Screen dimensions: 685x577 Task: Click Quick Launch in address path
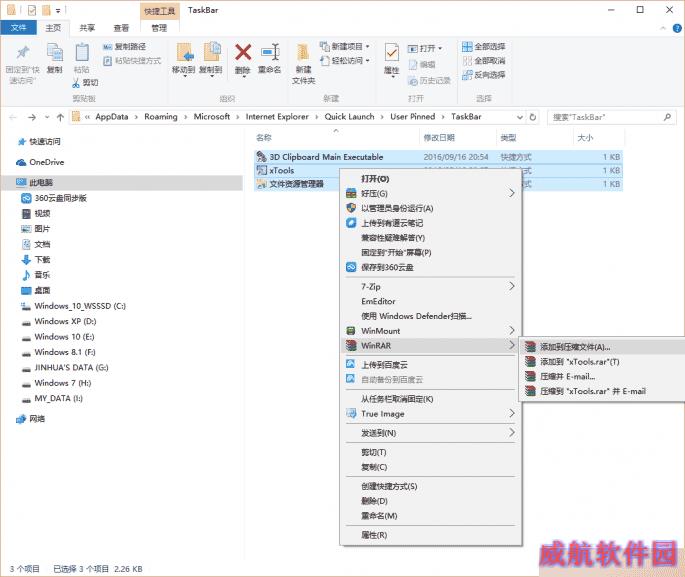click(349, 117)
